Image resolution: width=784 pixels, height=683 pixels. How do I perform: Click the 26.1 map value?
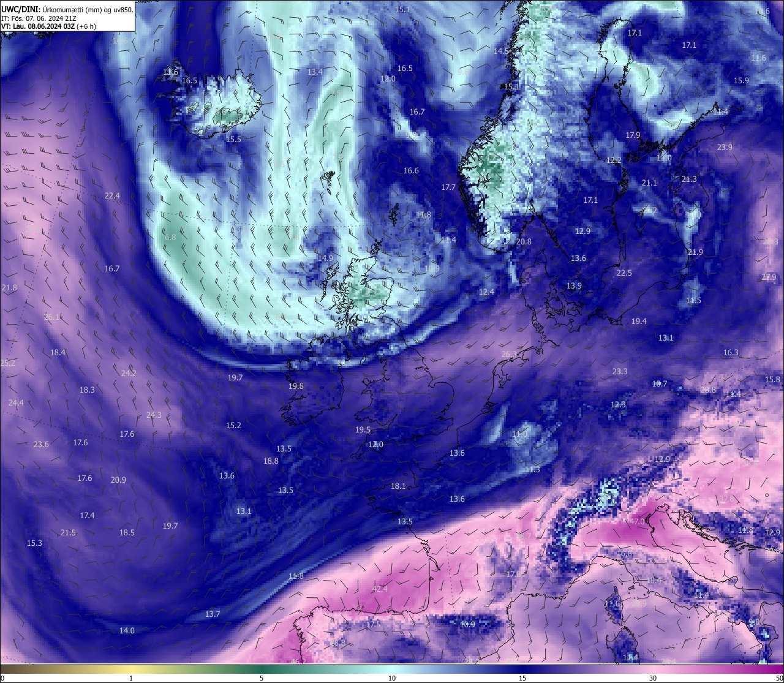coord(52,317)
